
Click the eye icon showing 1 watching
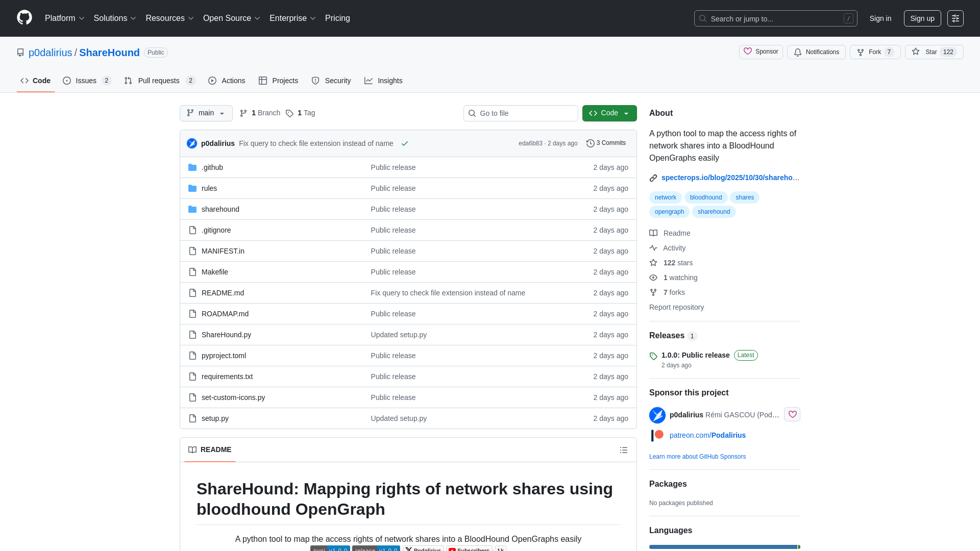tap(654, 278)
